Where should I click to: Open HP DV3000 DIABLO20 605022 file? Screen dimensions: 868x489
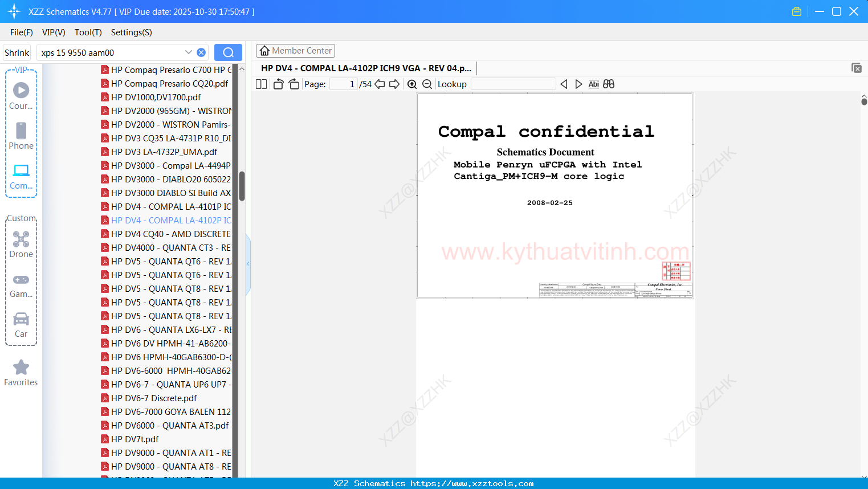pyautogui.click(x=166, y=179)
